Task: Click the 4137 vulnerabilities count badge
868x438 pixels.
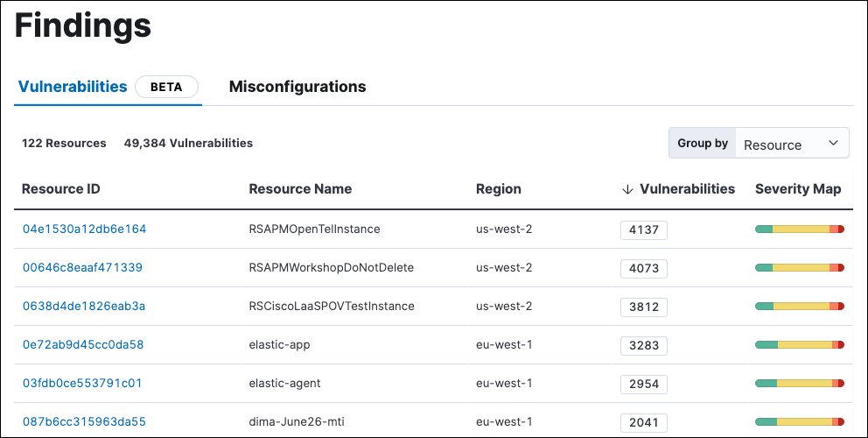Action: [644, 230]
